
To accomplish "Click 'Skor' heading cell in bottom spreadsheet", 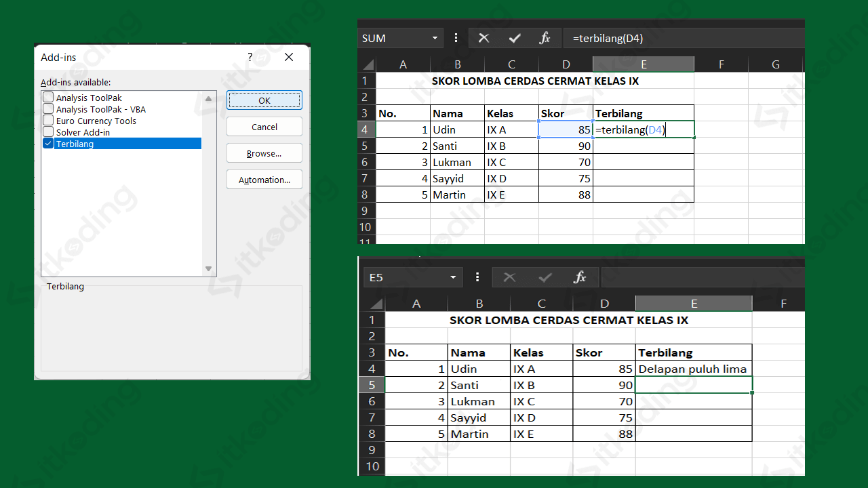I will 604,352.
